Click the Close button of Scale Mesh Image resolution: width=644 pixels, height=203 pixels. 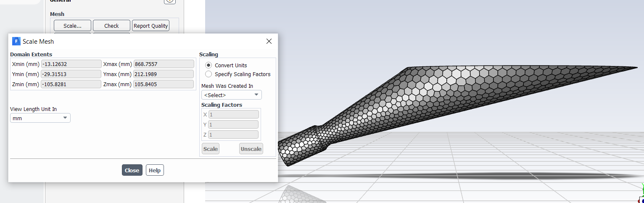tap(132, 170)
